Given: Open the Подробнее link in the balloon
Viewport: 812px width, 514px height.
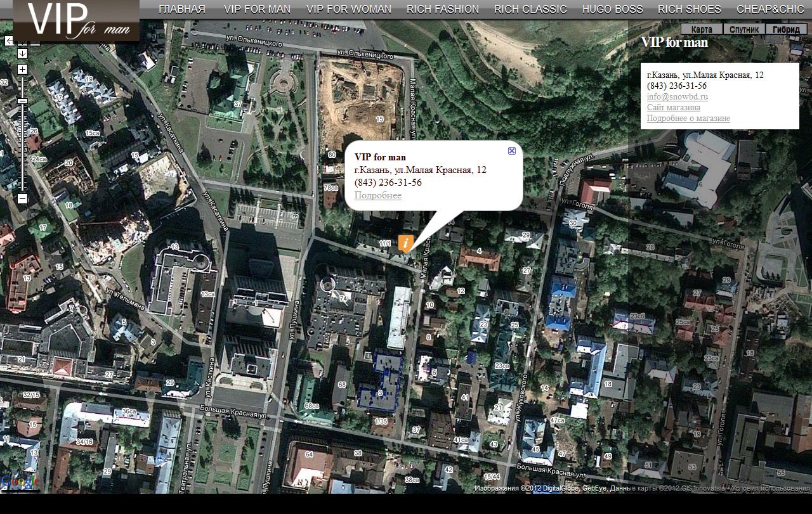Looking at the screenshot, I should point(378,195).
